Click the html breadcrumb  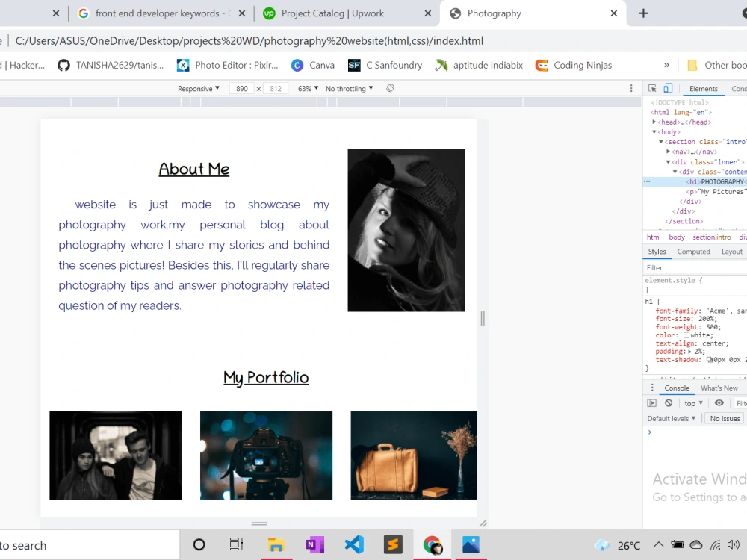point(654,237)
